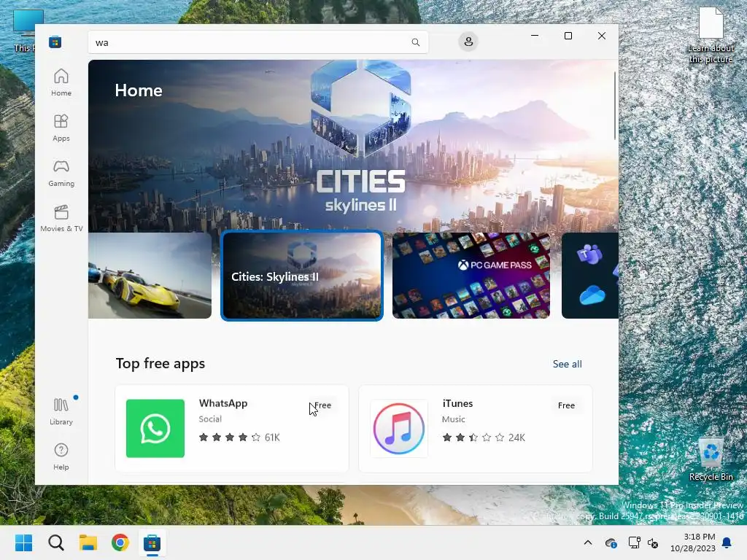Select 'Learn about this picture' desktop icon
This screenshot has height=560, width=747.
pyautogui.click(x=711, y=36)
